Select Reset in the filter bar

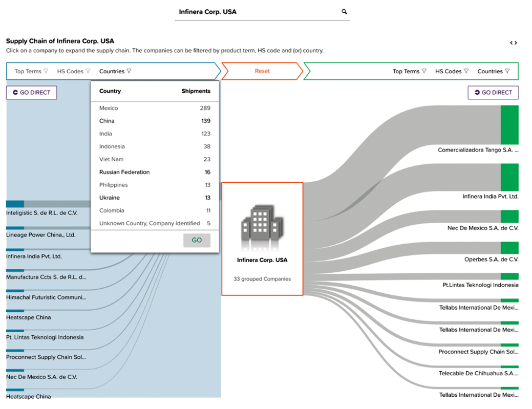tap(262, 71)
